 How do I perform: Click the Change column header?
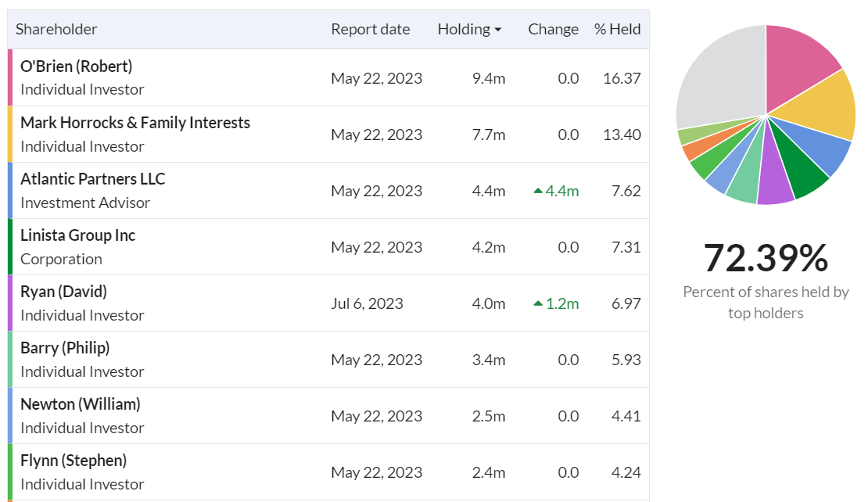click(553, 30)
